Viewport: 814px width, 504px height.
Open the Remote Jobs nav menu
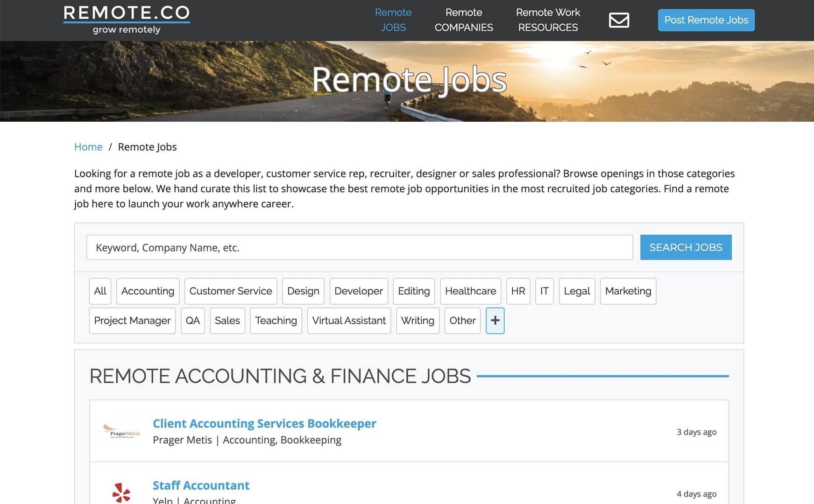(393, 20)
